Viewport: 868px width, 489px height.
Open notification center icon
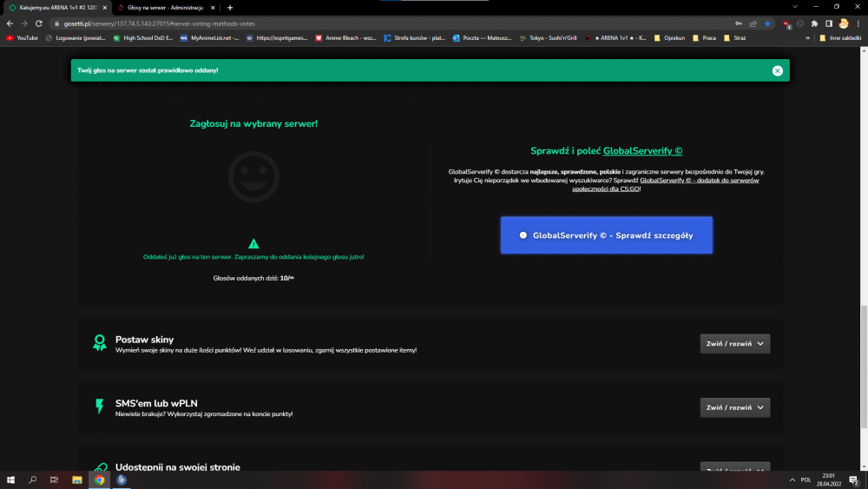click(854, 480)
